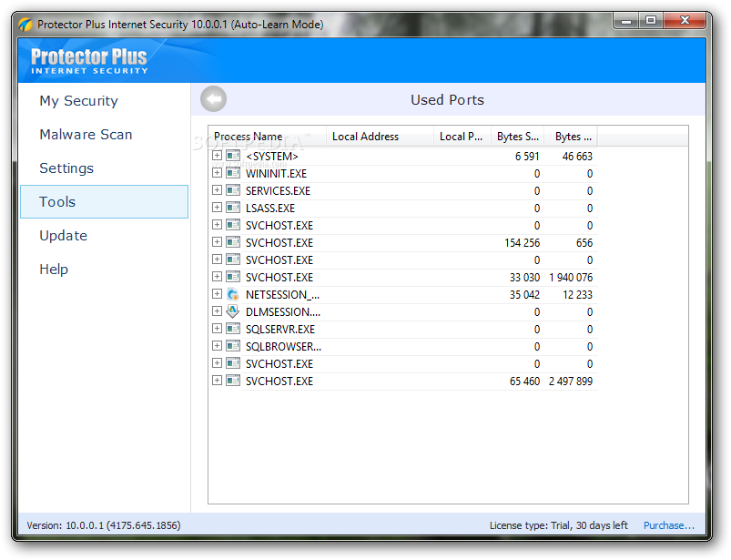Open the Malware Scan section
Screen dimensions: 731x560
[x=86, y=134]
